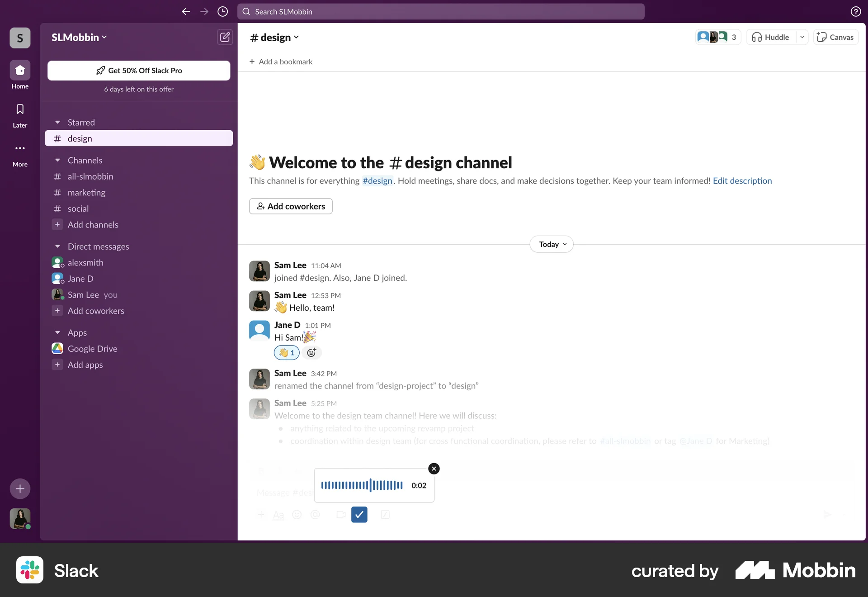
Task: Switch to the marketing channel
Action: pos(86,192)
